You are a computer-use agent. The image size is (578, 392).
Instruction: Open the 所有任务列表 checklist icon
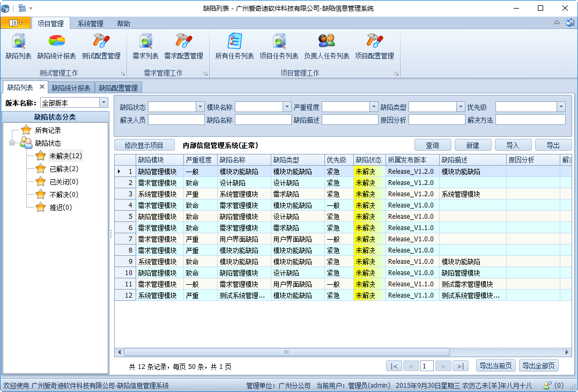(234, 41)
